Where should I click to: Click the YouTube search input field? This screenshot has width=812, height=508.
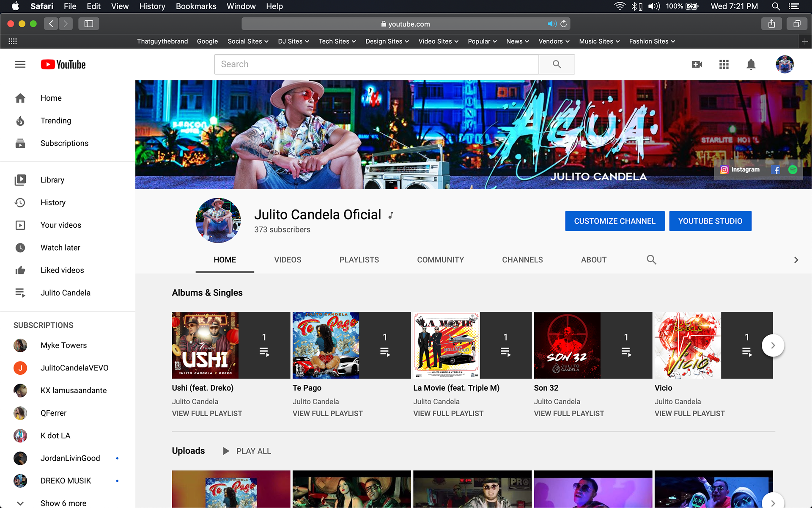(376, 64)
